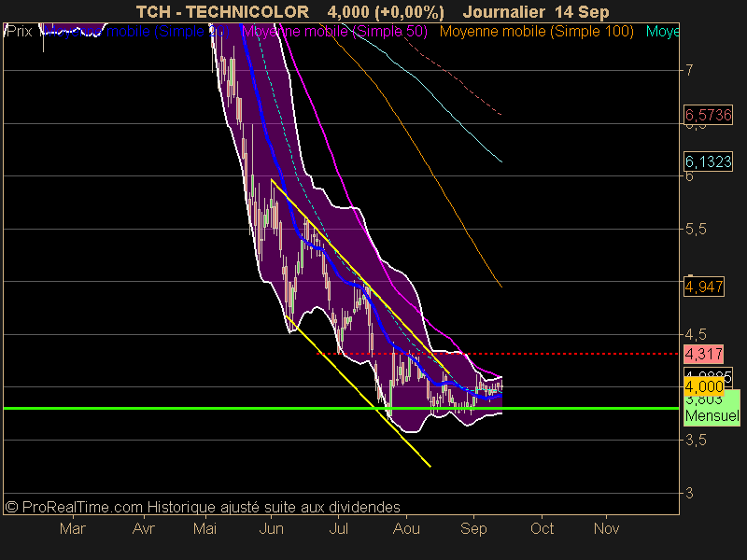This screenshot has width=747, height=560.
Task: Select the Moyenne mobile (Simple 20) legend
Action: coord(135,32)
